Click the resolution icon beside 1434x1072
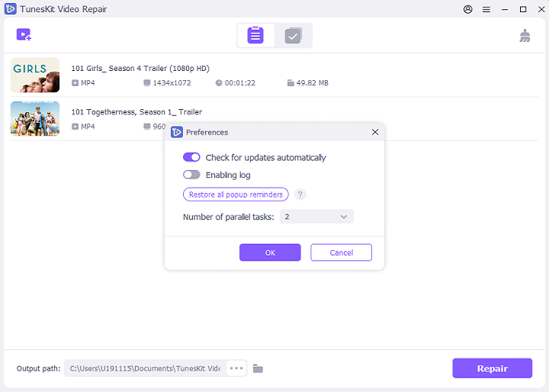 [146, 83]
